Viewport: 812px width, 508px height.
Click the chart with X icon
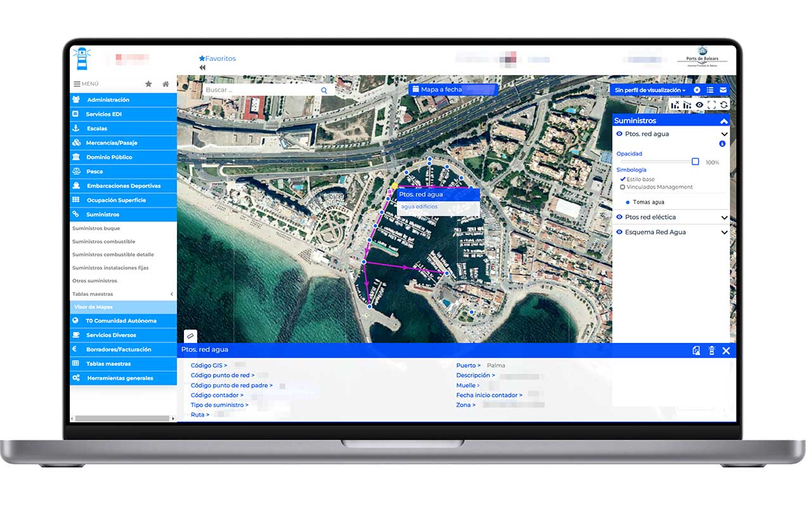pos(676,105)
